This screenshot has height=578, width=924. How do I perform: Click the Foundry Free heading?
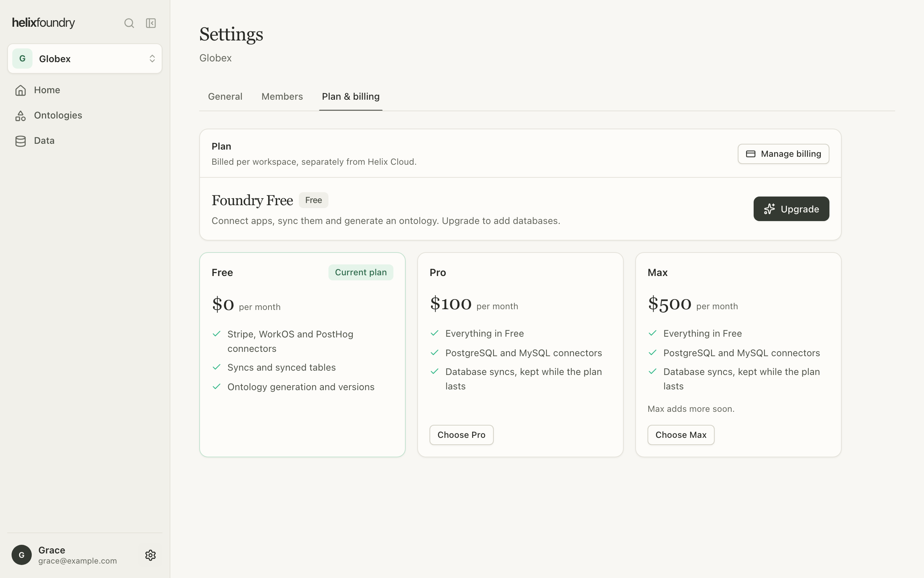pos(252,200)
